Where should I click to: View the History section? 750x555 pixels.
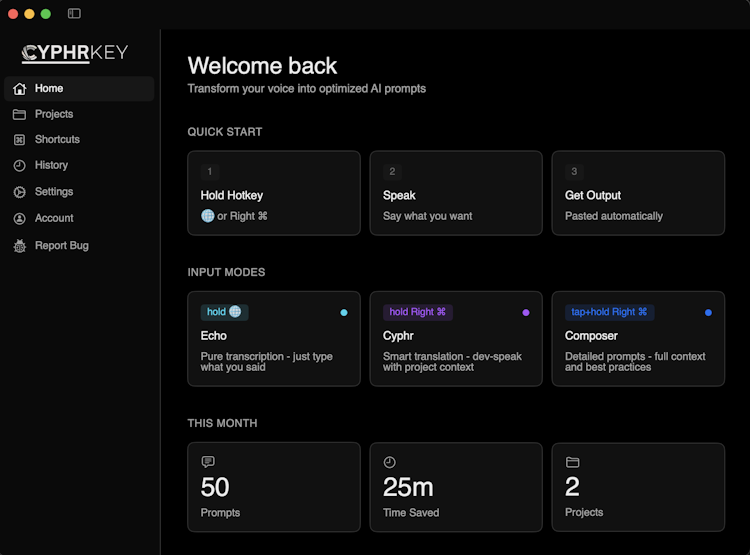(x=79, y=166)
